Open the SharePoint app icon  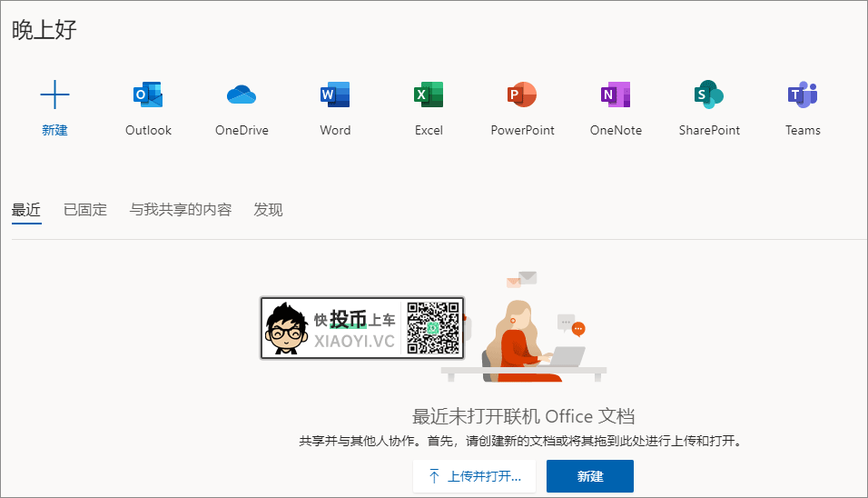click(x=709, y=95)
